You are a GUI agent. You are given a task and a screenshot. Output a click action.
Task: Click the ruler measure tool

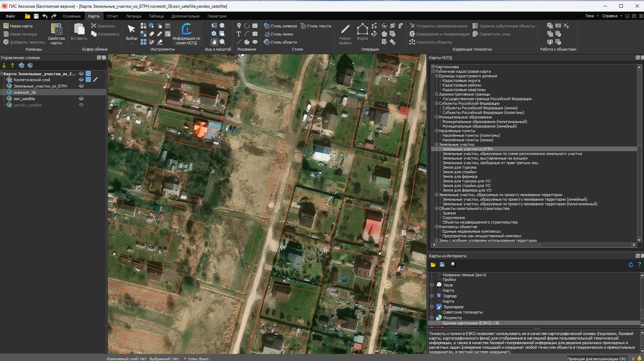[x=159, y=34]
